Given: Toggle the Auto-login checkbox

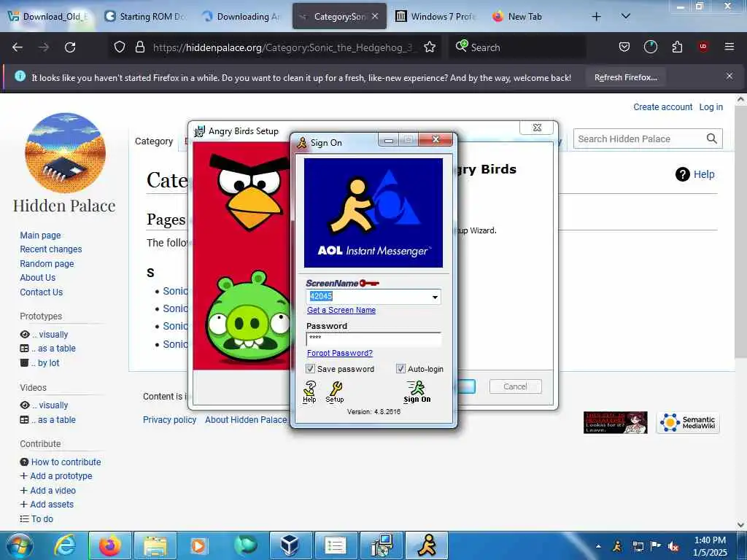Looking at the screenshot, I should (400, 368).
